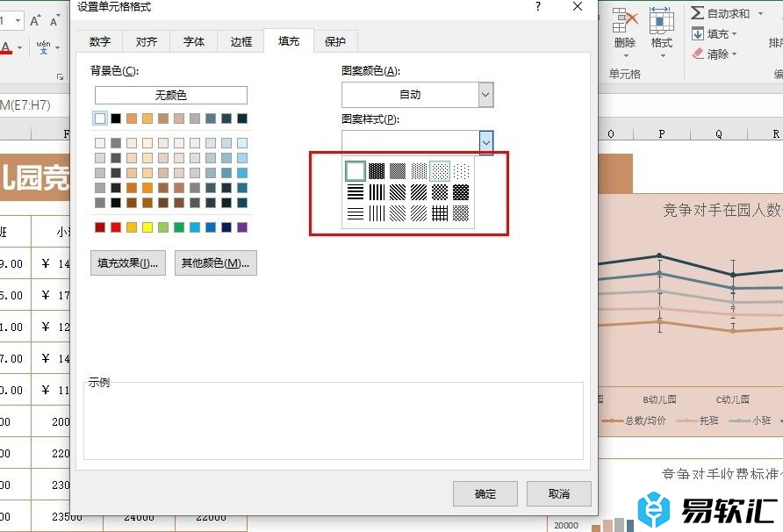The image size is (783, 532).
Task: Open the font size dropdown arrow
Action: 18,20
